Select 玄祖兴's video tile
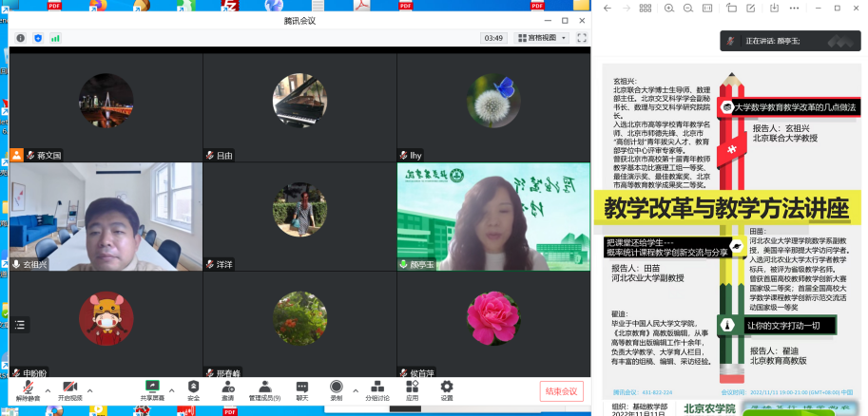 tap(106, 217)
